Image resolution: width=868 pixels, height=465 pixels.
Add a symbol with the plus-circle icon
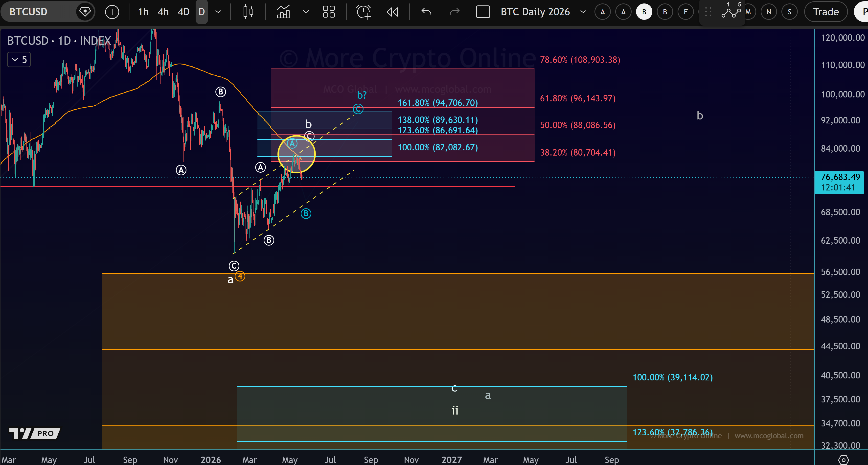click(x=112, y=12)
